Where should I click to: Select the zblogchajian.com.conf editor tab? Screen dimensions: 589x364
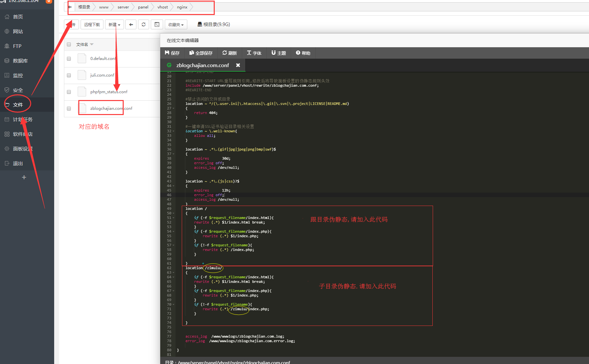click(x=203, y=65)
